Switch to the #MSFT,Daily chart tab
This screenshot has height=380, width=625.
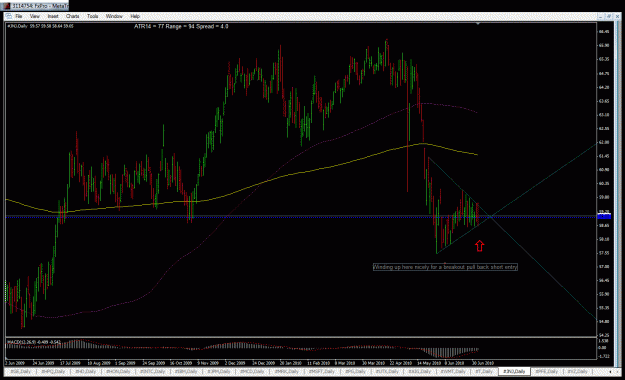322,371
